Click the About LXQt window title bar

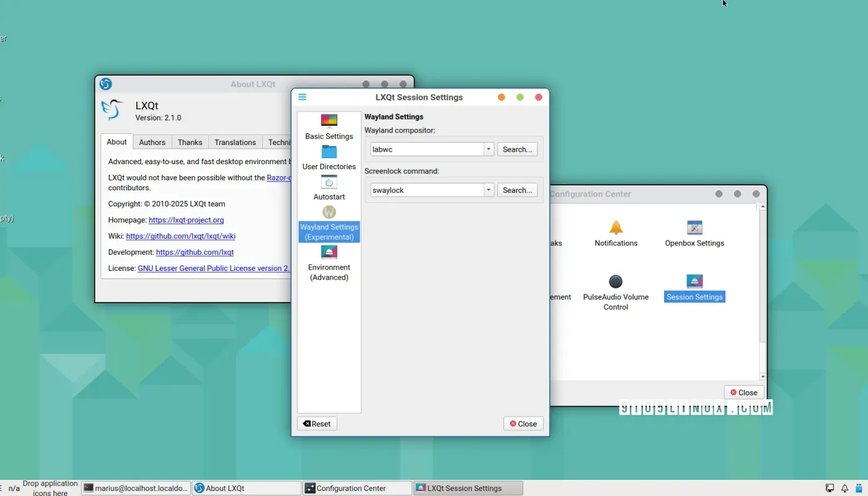pyautogui.click(x=253, y=84)
